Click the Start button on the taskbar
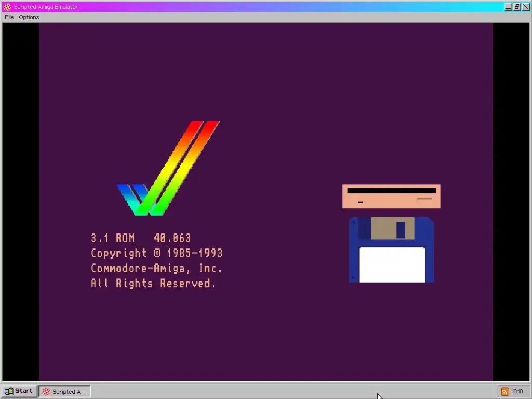 (x=19, y=391)
